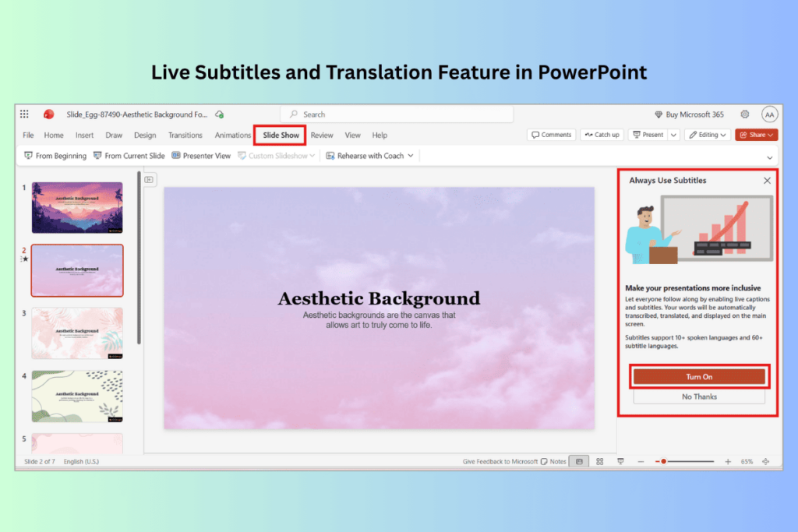Switch to the Transitions tab
798x532 pixels.
185,135
